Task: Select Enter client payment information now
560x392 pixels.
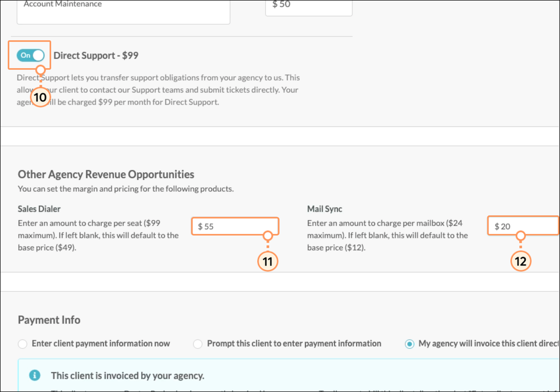Action: coord(22,344)
